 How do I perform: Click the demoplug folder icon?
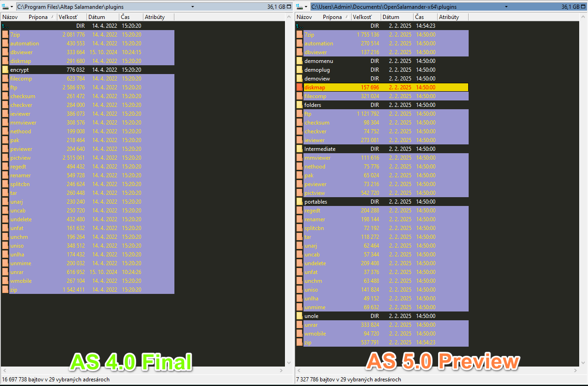pyautogui.click(x=299, y=70)
